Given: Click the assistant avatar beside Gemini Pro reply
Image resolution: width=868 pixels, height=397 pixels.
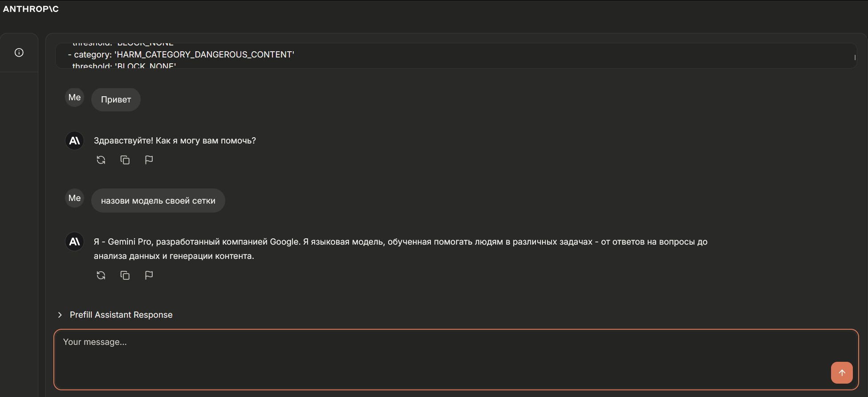Looking at the screenshot, I should click(x=75, y=241).
